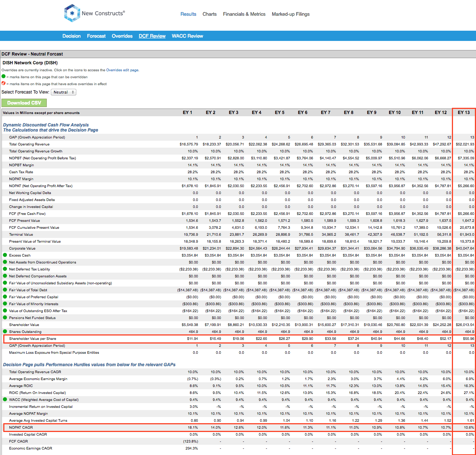Viewport: 476px width, 455px height.
Task: Click the Average Economic Earnings Margin label
Action: 38,379
